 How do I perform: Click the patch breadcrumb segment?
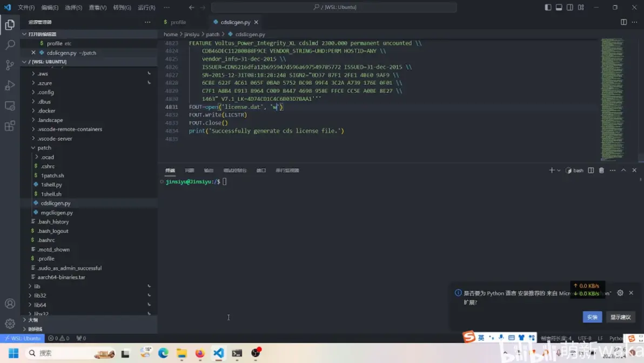point(213,35)
